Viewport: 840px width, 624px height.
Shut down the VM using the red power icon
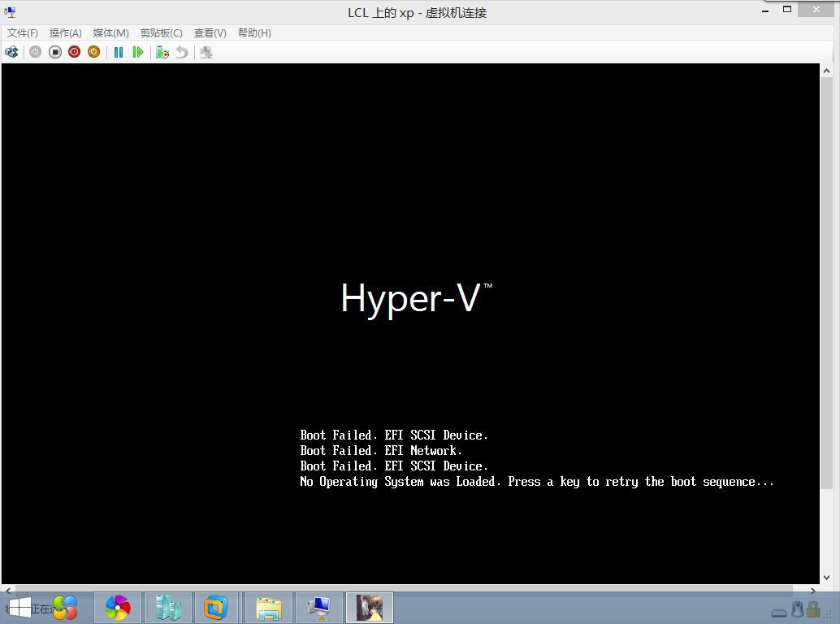pyautogui.click(x=75, y=52)
